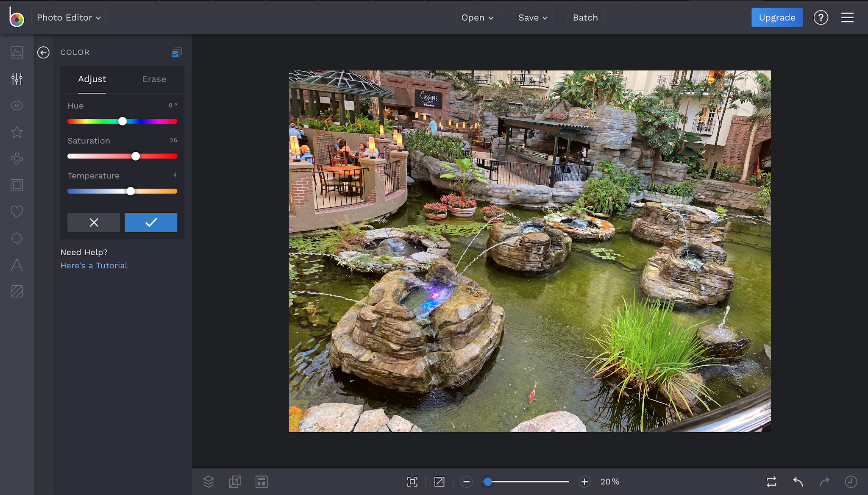Viewport: 868px width, 495px height.
Task: Open the Frames square icon
Action: coord(17,185)
